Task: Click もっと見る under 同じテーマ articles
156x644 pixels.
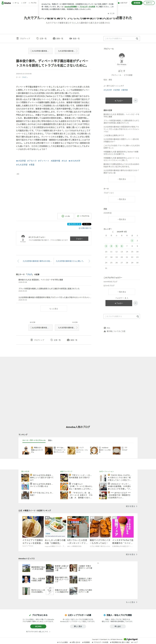Action: pyautogui.click(x=54, y=309)
